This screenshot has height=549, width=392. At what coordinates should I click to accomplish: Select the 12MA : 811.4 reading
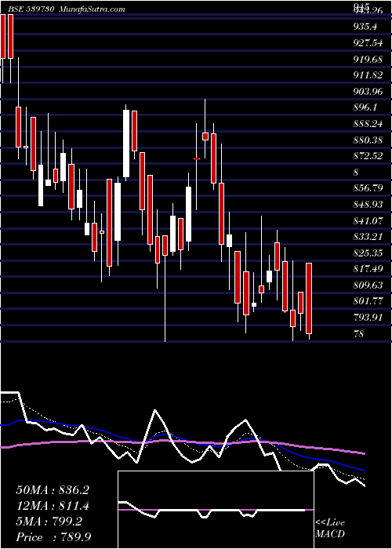[53, 506]
